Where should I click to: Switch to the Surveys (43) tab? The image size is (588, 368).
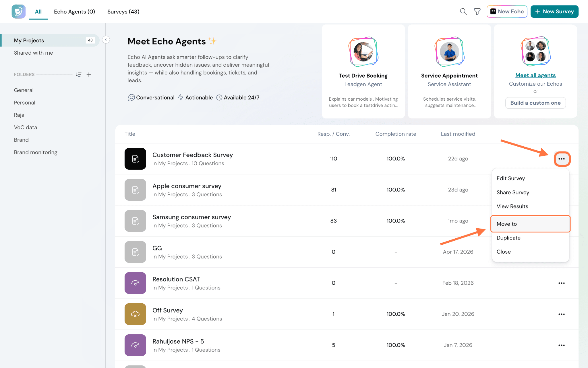click(123, 11)
